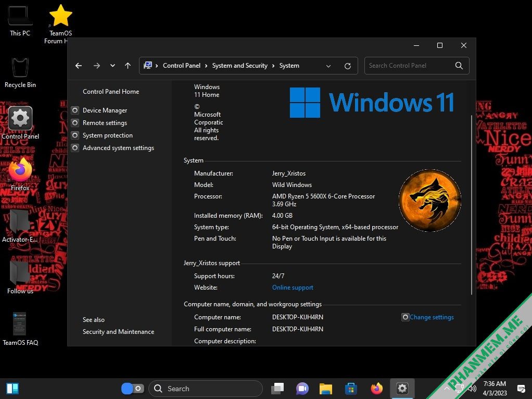The image size is (532, 399).
Task: Click the Search Control Panel field
Action: pyautogui.click(x=416, y=66)
